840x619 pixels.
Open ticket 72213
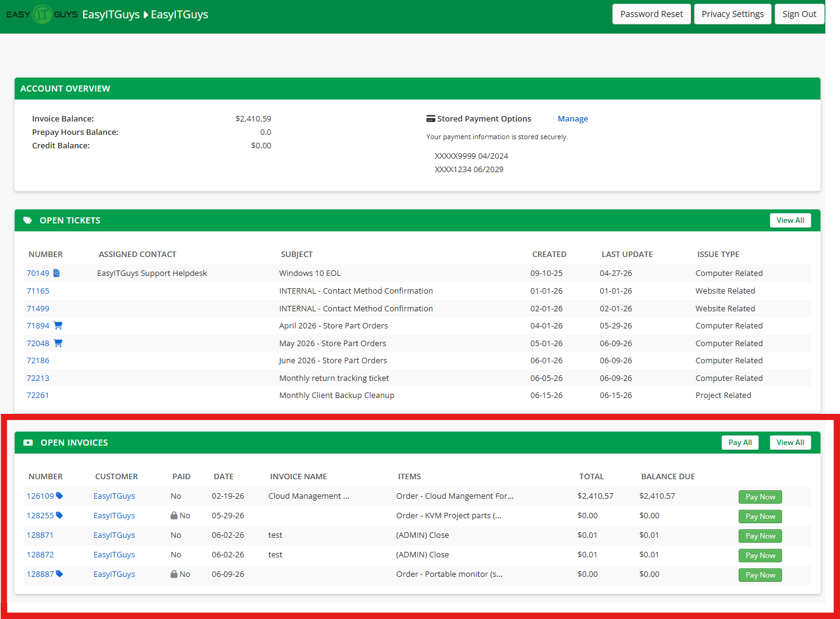tap(38, 378)
